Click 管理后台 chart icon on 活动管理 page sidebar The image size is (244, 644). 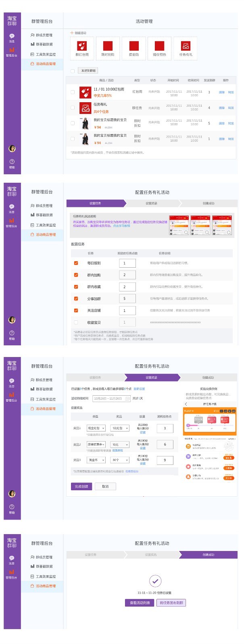(x=12, y=50)
